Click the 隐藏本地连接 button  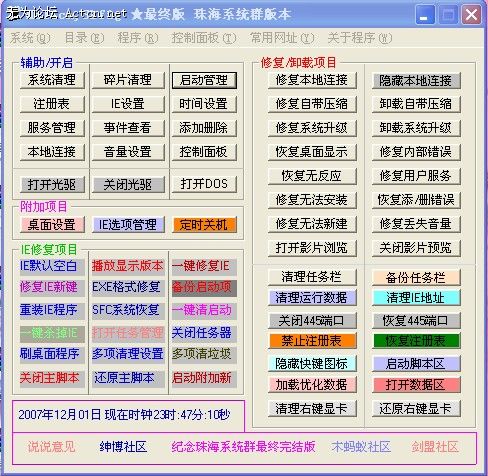[416, 80]
